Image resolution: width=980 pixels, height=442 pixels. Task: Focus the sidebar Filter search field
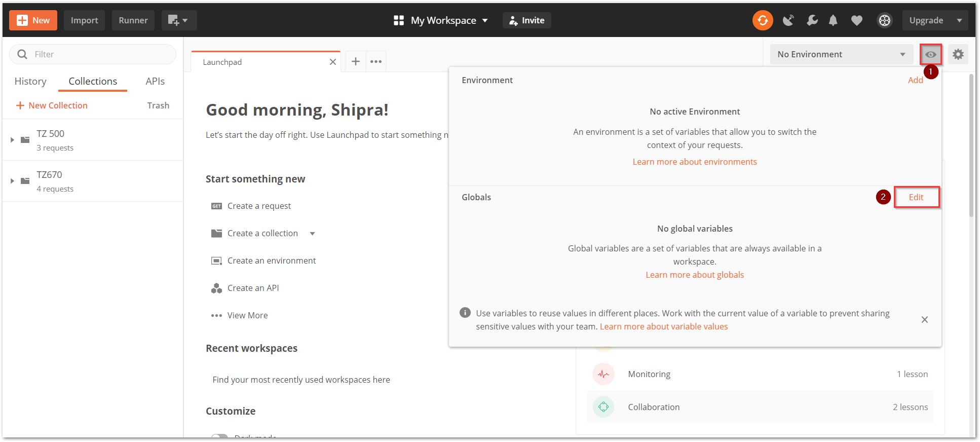pos(93,54)
